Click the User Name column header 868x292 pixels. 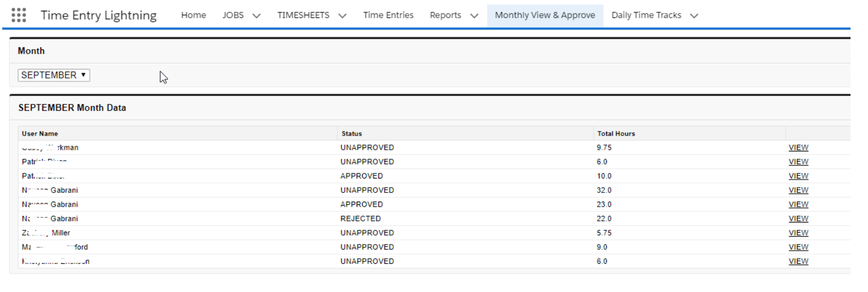40,134
